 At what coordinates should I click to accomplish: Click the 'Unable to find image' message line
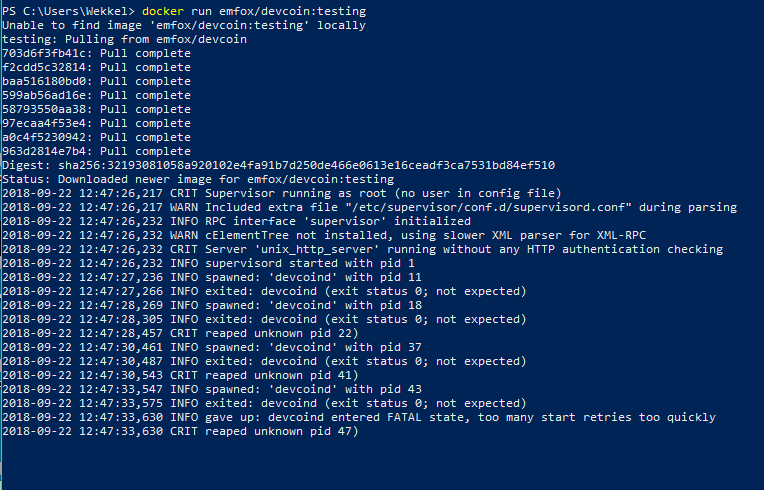(x=184, y=25)
